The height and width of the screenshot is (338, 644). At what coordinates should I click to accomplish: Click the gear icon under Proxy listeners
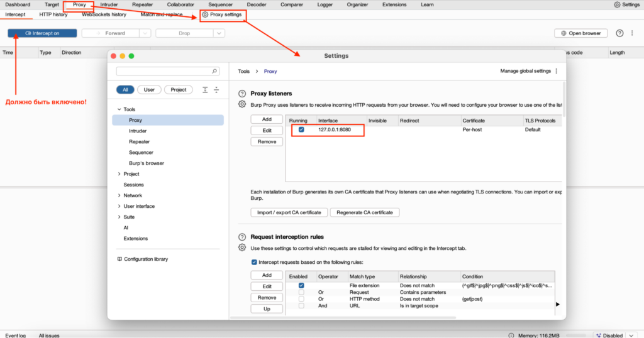[x=242, y=104]
